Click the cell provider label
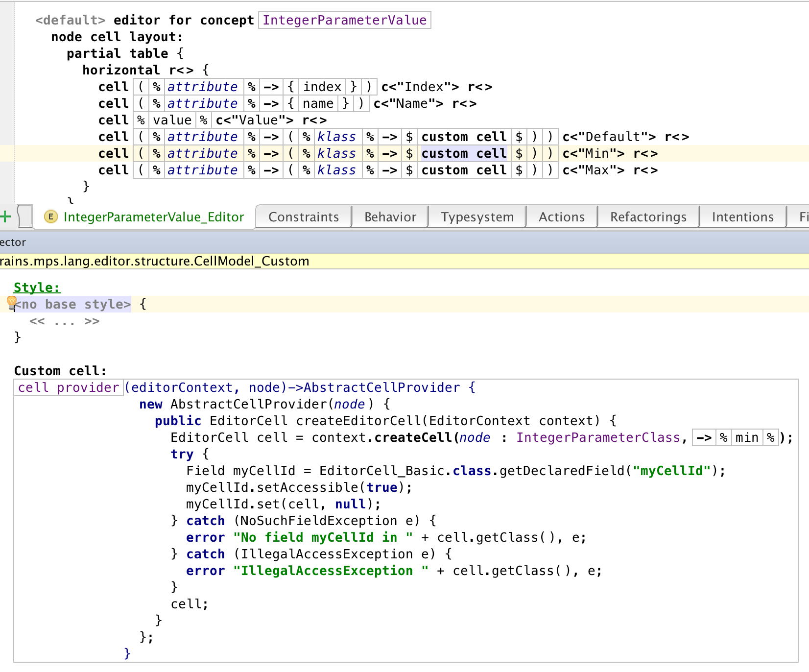The height and width of the screenshot is (672, 809). 69,387
